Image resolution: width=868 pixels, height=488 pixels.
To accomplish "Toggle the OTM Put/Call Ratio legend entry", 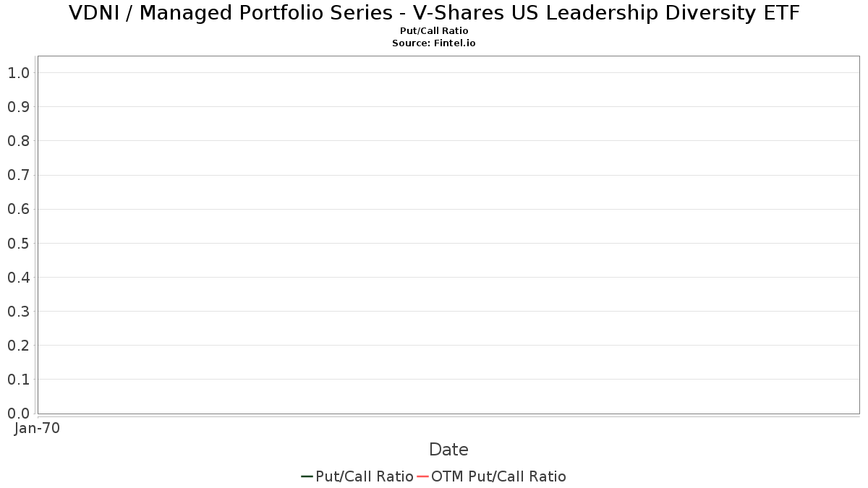I will pyautogui.click(x=498, y=476).
